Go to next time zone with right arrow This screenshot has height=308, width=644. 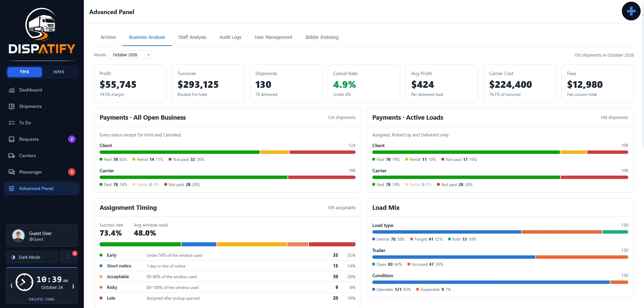coord(73,286)
